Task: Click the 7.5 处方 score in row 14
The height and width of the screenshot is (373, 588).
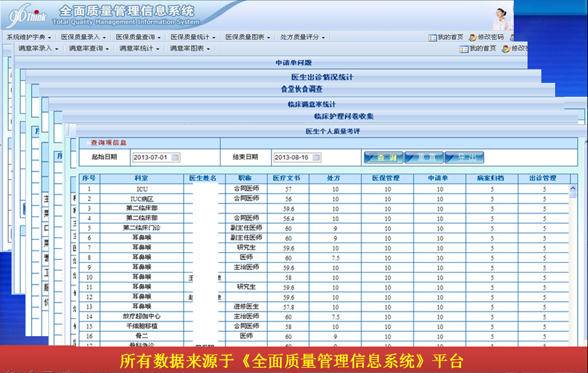Action: tap(335, 317)
